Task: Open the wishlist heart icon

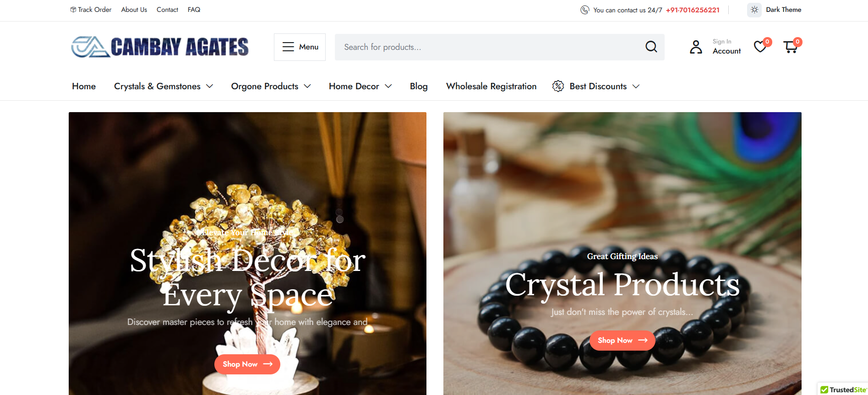Action: click(760, 47)
